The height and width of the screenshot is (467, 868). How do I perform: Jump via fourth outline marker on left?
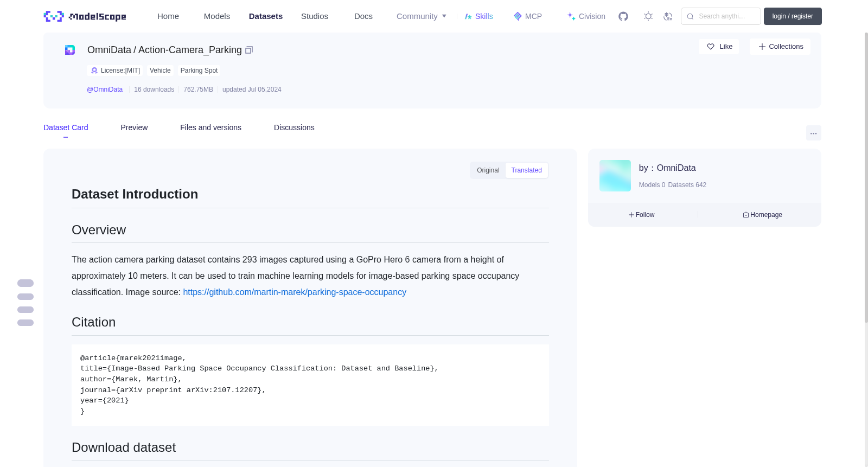(25, 323)
